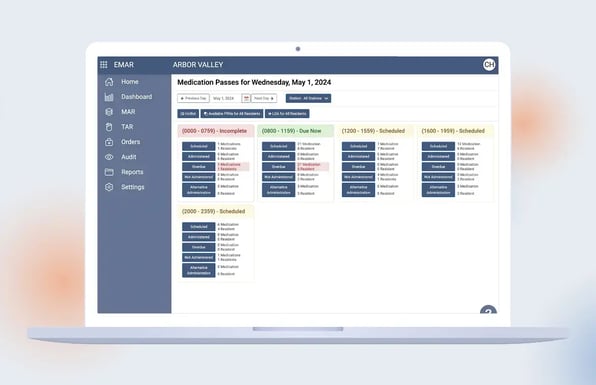Open the Settings gear item

[x=133, y=187]
